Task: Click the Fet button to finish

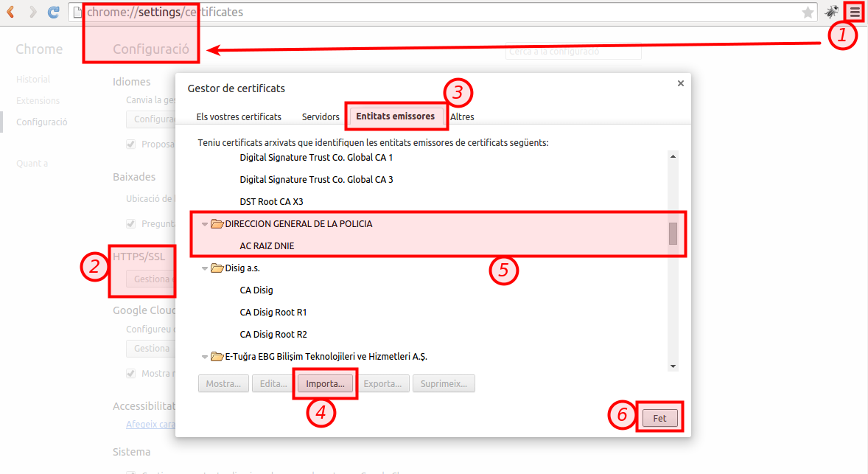Action: (659, 418)
